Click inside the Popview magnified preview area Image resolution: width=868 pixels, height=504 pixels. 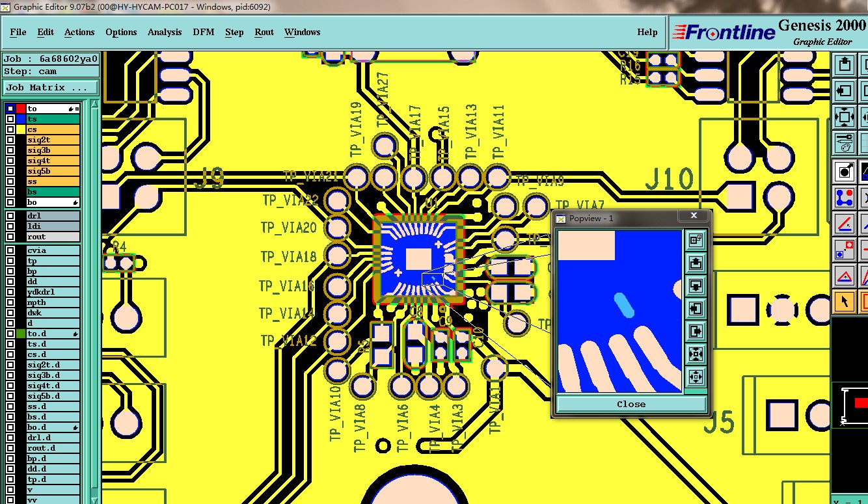point(619,311)
